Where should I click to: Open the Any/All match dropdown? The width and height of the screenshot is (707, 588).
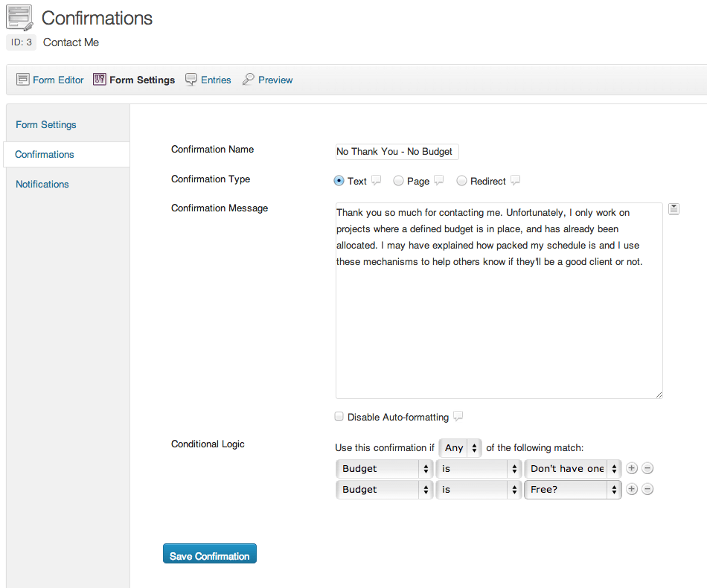pos(461,447)
